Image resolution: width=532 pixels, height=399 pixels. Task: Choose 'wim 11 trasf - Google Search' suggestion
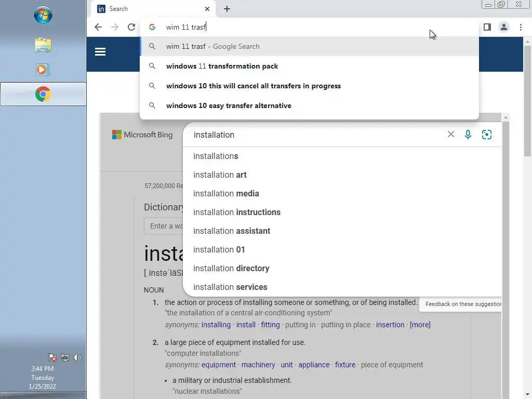pos(310,46)
